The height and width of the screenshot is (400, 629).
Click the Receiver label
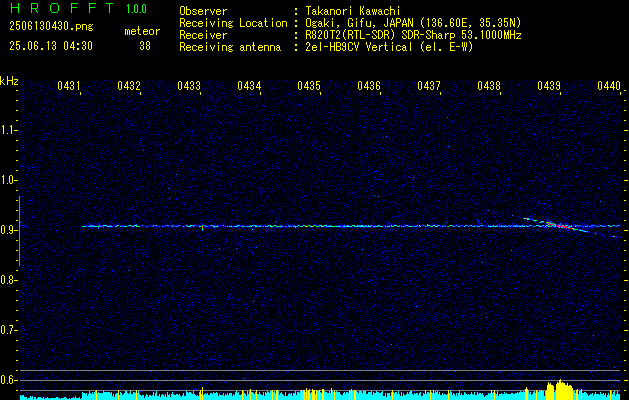203,35
